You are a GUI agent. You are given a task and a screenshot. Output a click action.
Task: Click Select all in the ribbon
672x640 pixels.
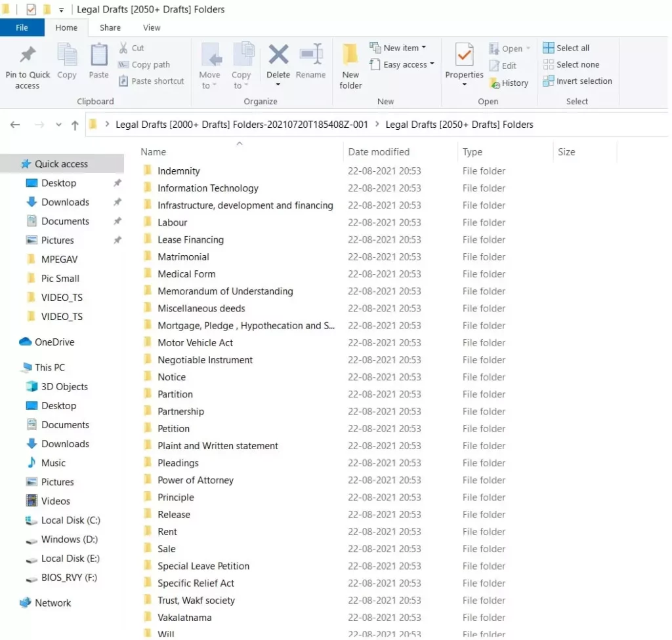(x=566, y=48)
